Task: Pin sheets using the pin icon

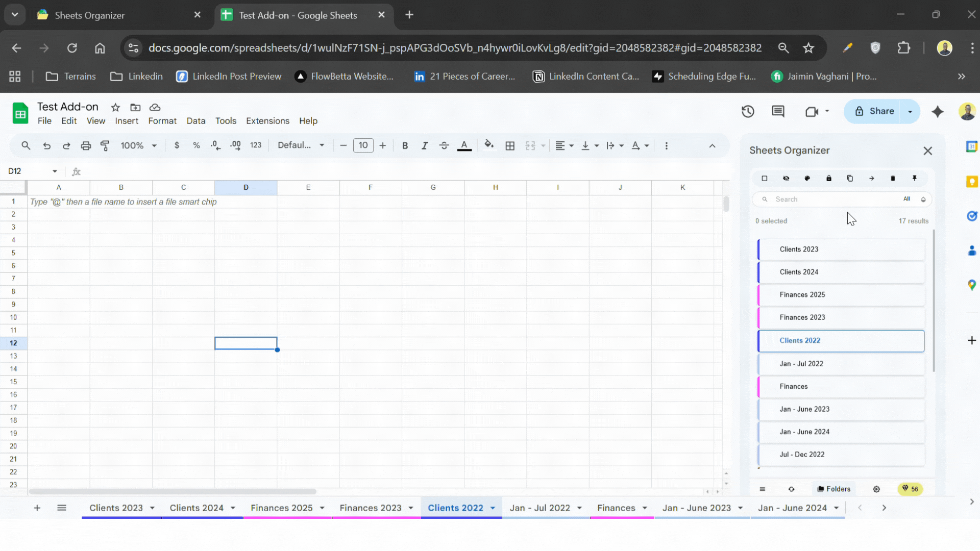Action: (x=915, y=178)
